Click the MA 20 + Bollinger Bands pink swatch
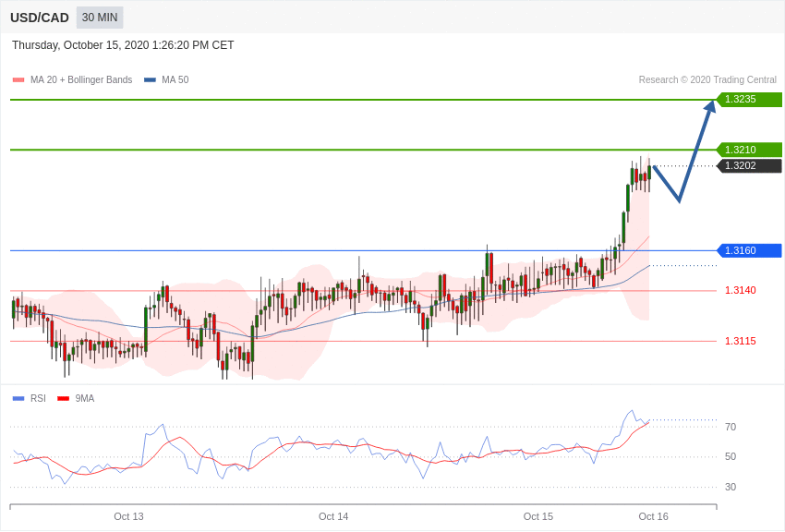The width and height of the screenshot is (785, 532). coord(18,79)
